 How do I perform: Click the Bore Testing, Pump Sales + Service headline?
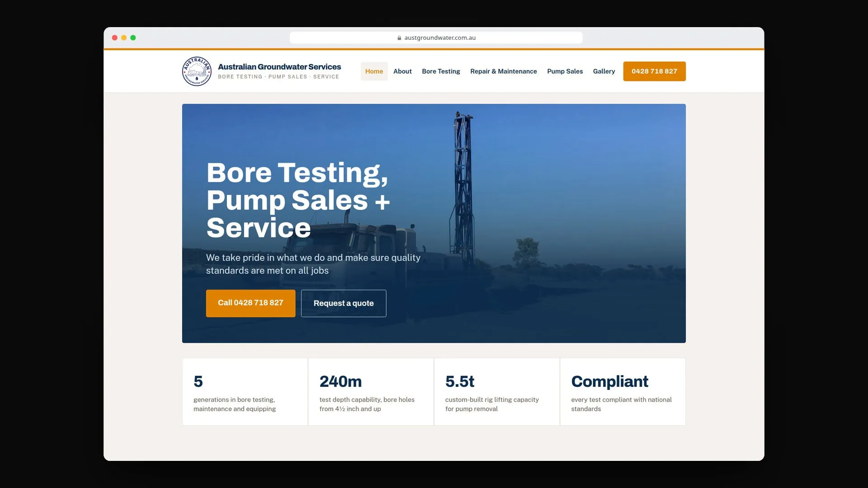(298, 200)
